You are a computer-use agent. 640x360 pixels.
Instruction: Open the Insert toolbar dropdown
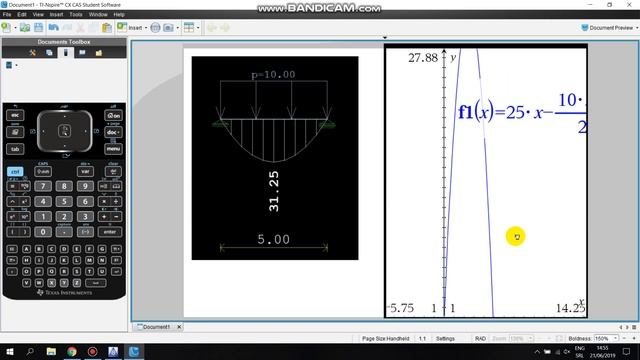coord(132,28)
